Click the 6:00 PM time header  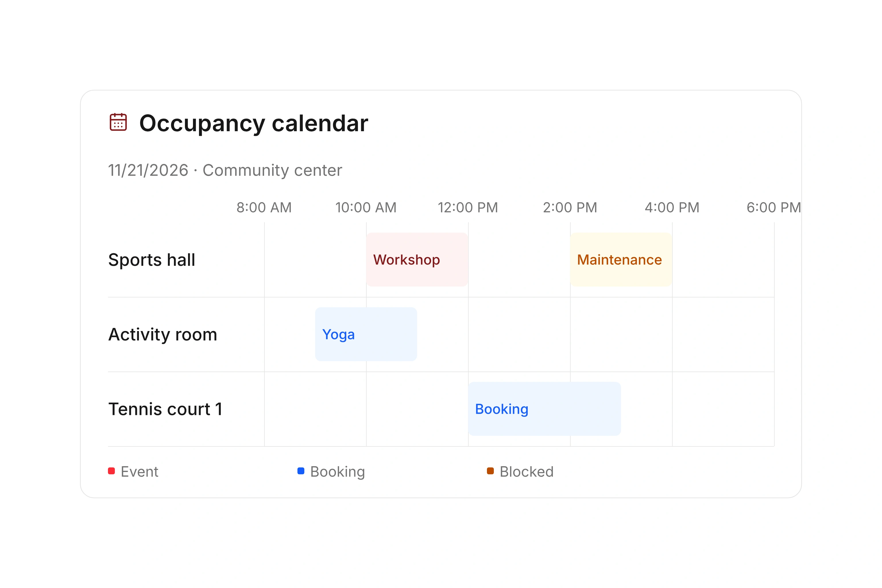click(x=774, y=207)
